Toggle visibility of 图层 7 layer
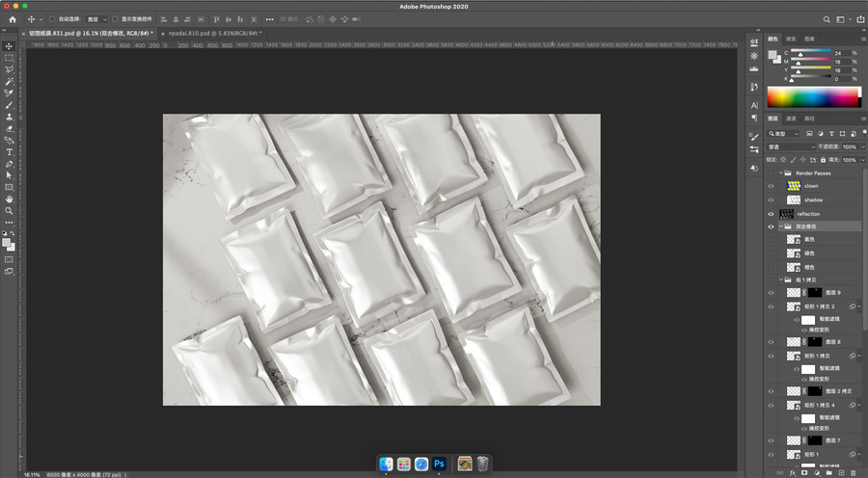This screenshot has height=478, width=868. [x=771, y=441]
